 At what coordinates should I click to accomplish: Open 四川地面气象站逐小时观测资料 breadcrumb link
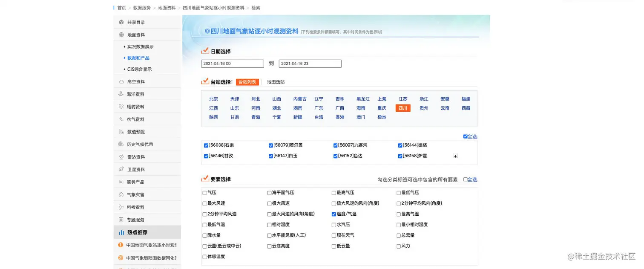(213, 8)
